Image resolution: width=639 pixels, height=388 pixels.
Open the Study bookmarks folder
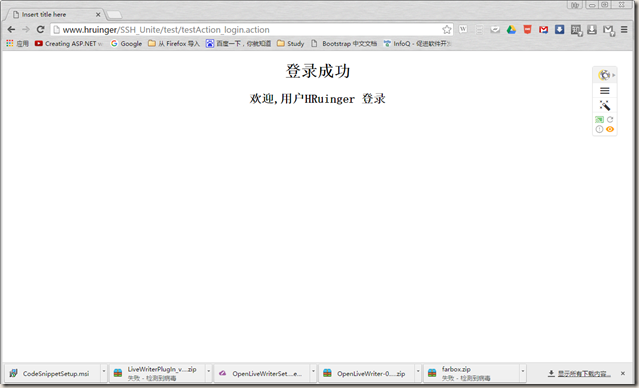click(x=291, y=43)
